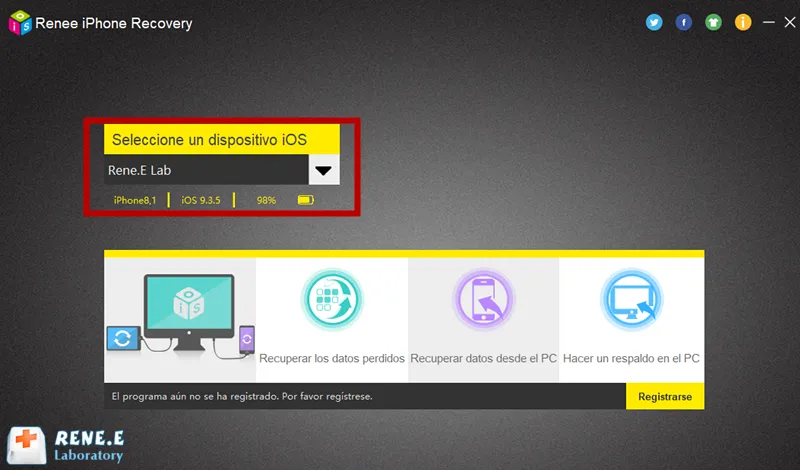This screenshot has width=800, height=470.
Task: Open the orange info icon
Action: pos(743,22)
